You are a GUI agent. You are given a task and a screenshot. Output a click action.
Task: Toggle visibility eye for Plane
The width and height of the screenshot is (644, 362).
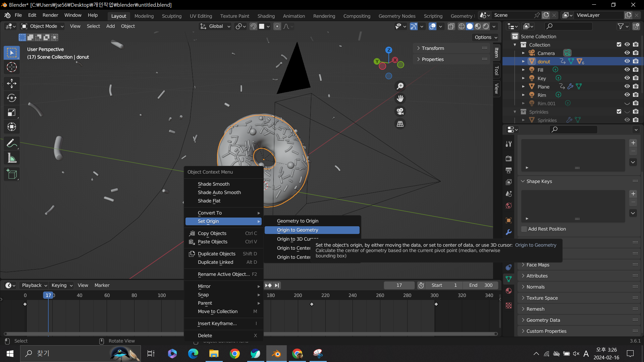tap(627, 86)
